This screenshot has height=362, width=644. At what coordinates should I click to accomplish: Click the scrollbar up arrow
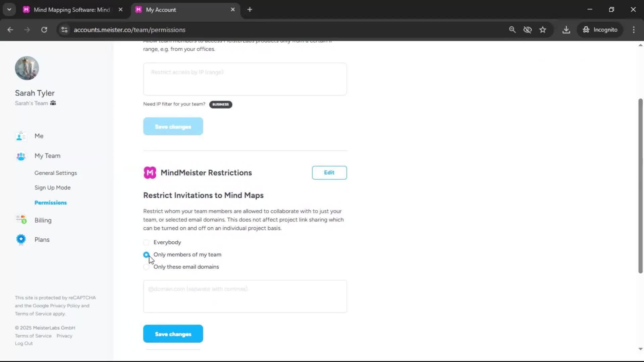click(640, 45)
